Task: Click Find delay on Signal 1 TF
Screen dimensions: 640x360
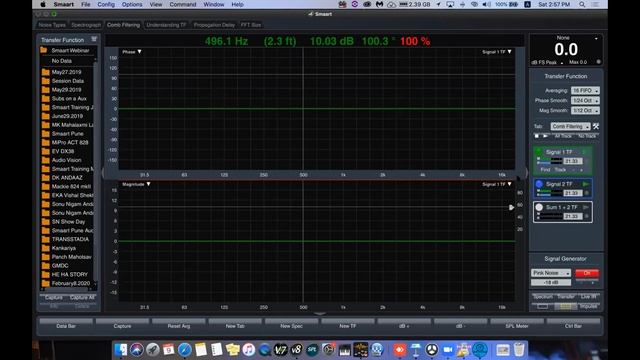Action: pos(545,169)
